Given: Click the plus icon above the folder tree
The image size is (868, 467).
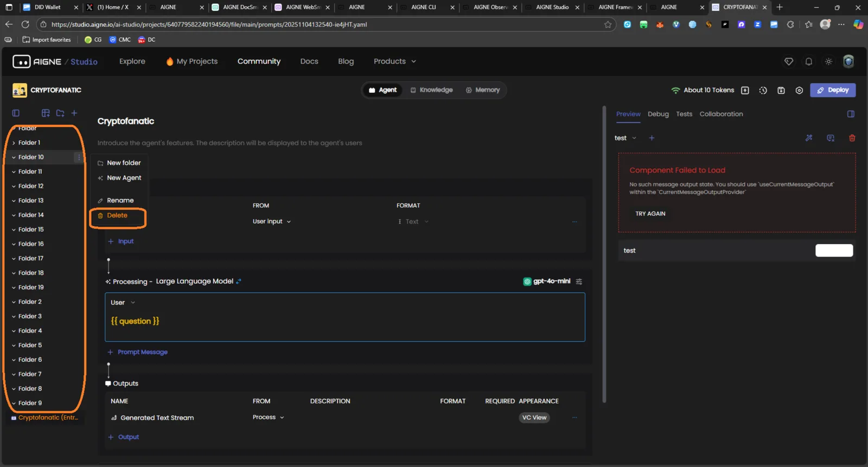Looking at the screenshot, I should tap(74, 113).
